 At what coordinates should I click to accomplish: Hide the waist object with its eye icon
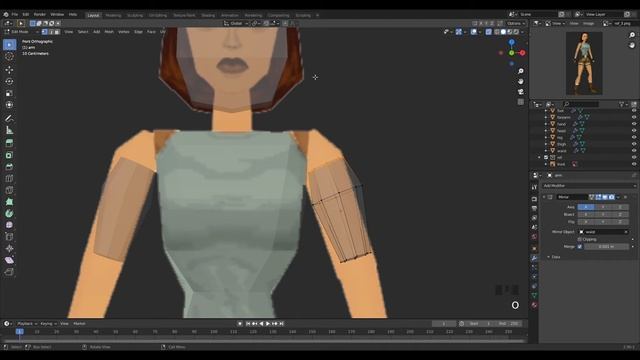634,151
